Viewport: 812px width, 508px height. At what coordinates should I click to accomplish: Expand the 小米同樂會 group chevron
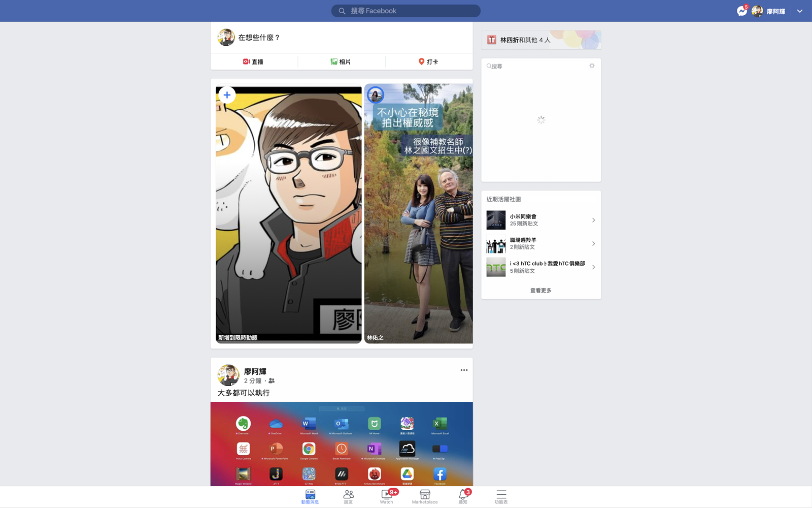point(593,220)
